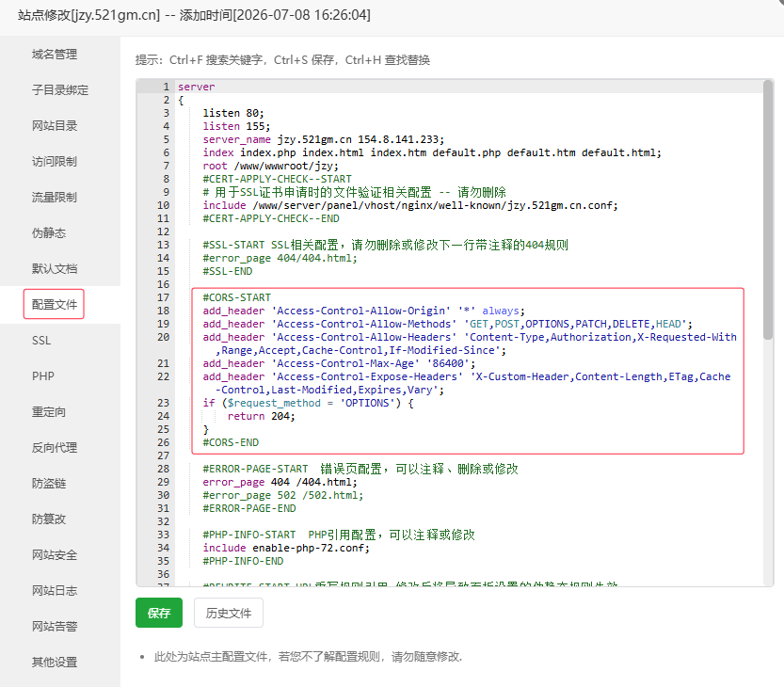Go to 重定向 settings
Viewport: 784px width, 687px height.
pyautogui.click(x=49, y=412)
